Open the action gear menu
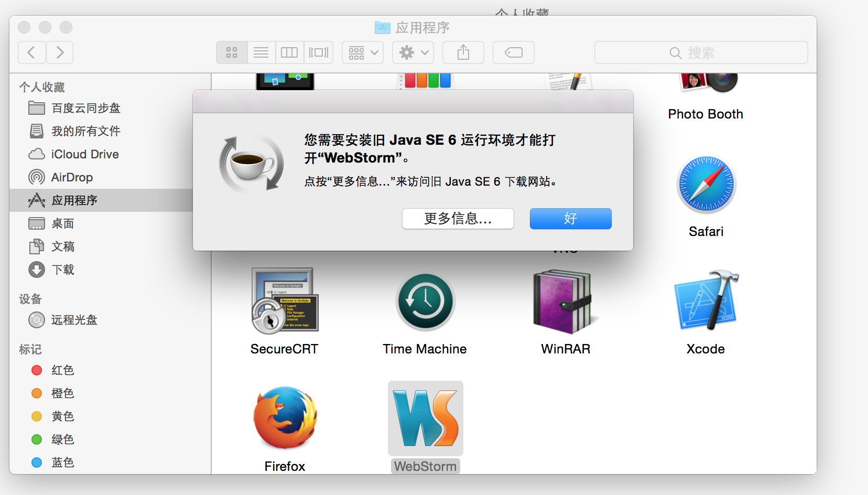Image resolution: width=868 pixels, height=495 pixels. click(413, 52)
